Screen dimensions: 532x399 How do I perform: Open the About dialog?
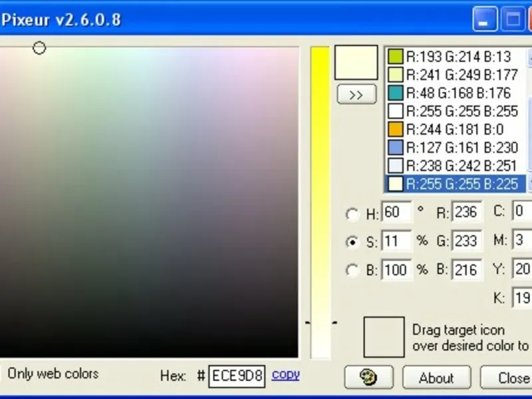[x=436, y=377]
